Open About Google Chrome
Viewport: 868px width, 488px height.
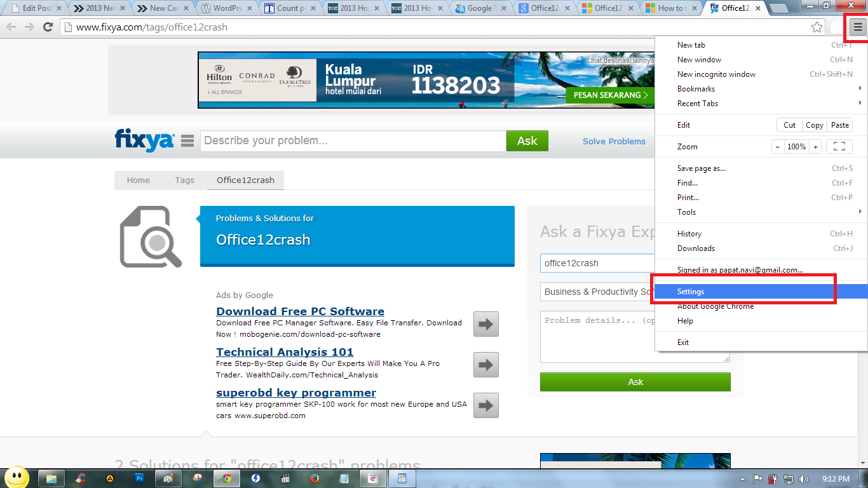pyautogui.click(x=761, y=306)
